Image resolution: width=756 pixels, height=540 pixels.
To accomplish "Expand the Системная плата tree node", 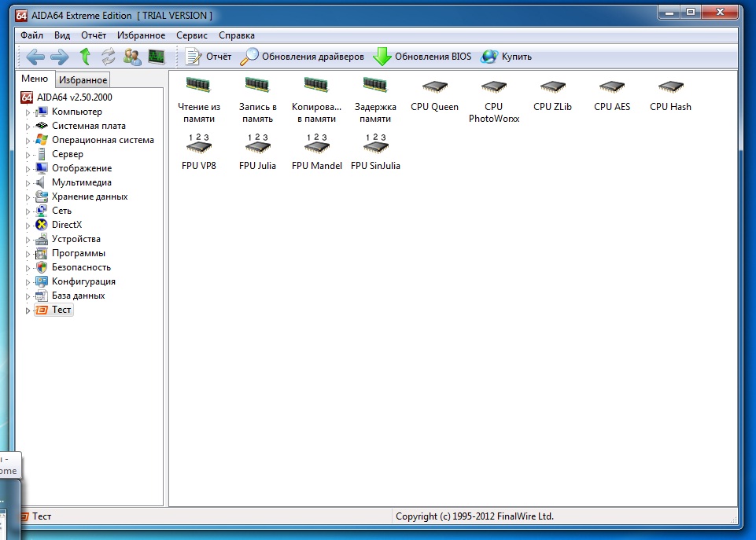I will pos(28,127).
